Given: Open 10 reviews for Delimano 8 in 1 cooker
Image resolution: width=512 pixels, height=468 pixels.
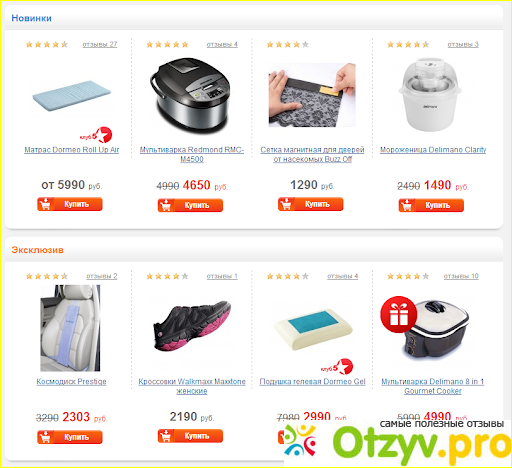Looking at the screenshot, I should click(461, 276).
